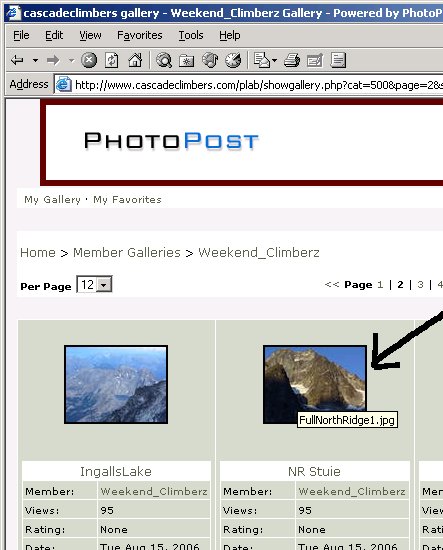Click the IngallsLake photo title
Image resolution: width=443 pixels, height=550 pixels.
(x=116, y=471)
